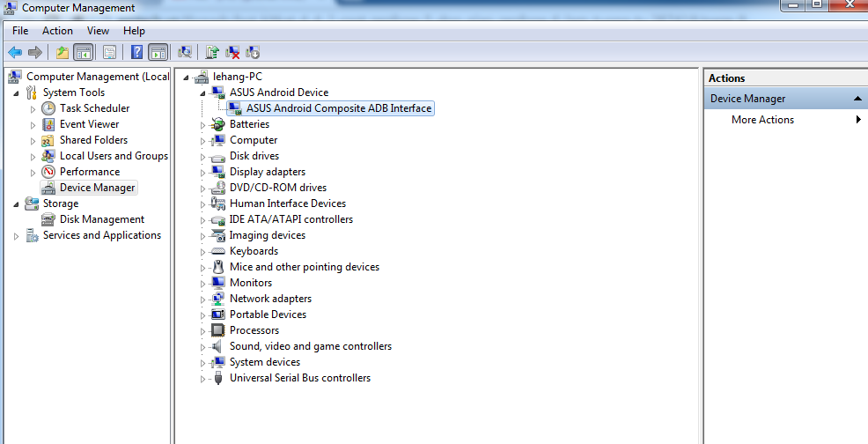Select Computer Management (Local) root label
The width and height of the screenshot is (868, 444).
[x=98, y=77]
